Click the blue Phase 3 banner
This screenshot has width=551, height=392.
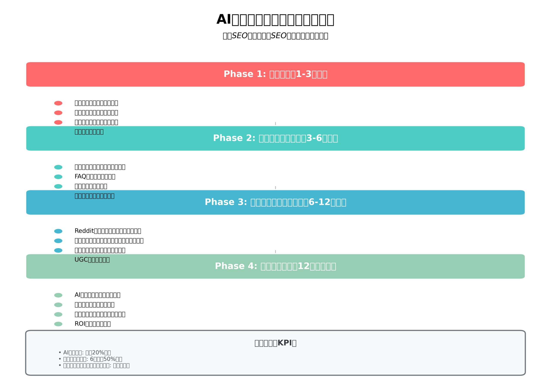(275, 202)
